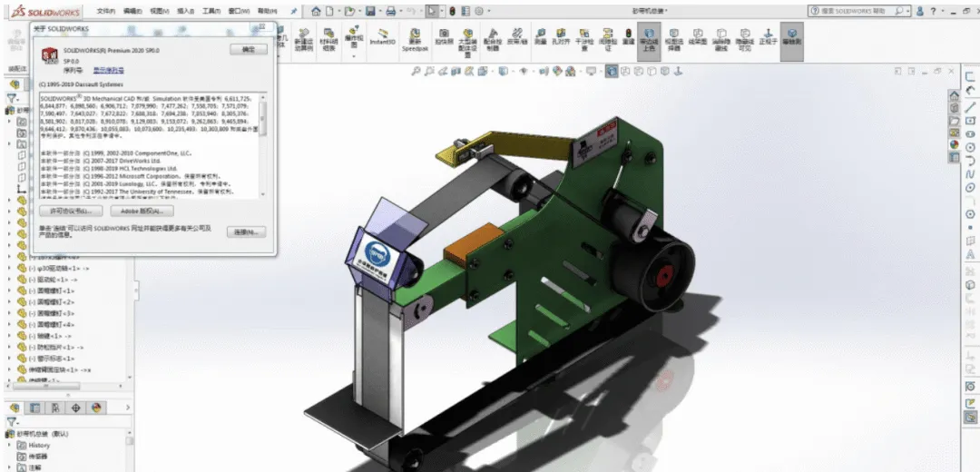Image resolution: width=980 pixels, height=472 pixels.
Task: Click the hole alignment tool (孔对齐)
Action: coord(561,35)
